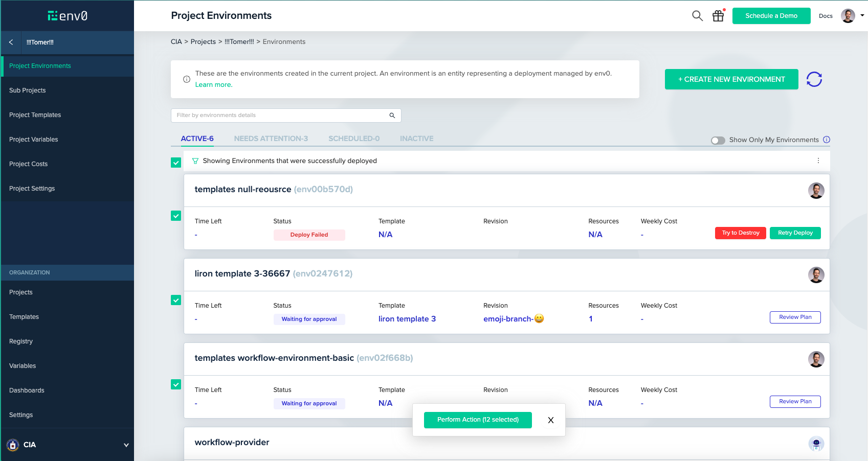Viewport: 868px width, 461px height.
Task: Open the account dropdown beside the profile picture
Action: 861,16
